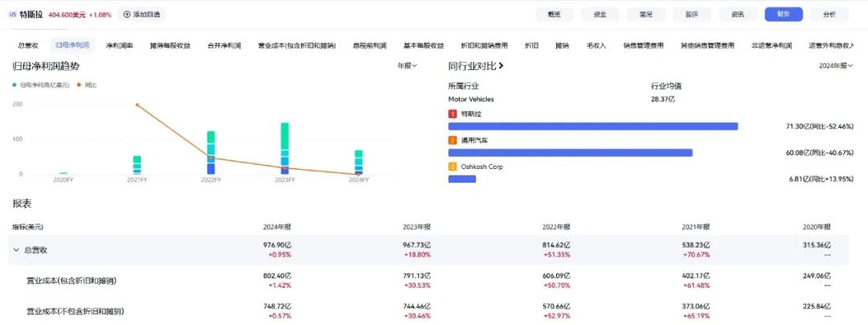Viewport: 868px width, 325px height.
Task: Select the 归母净利润 metric tab
Action: coord(72,45)
